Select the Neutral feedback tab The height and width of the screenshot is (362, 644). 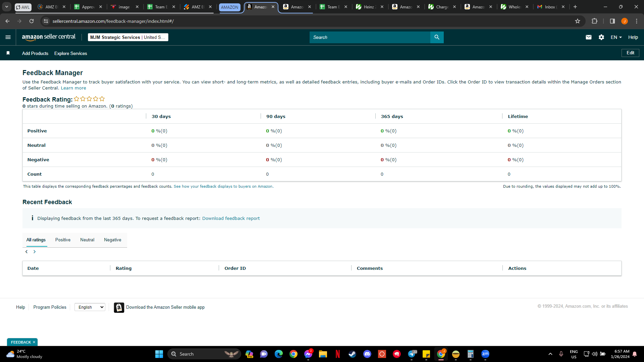(x=87, y=240)
